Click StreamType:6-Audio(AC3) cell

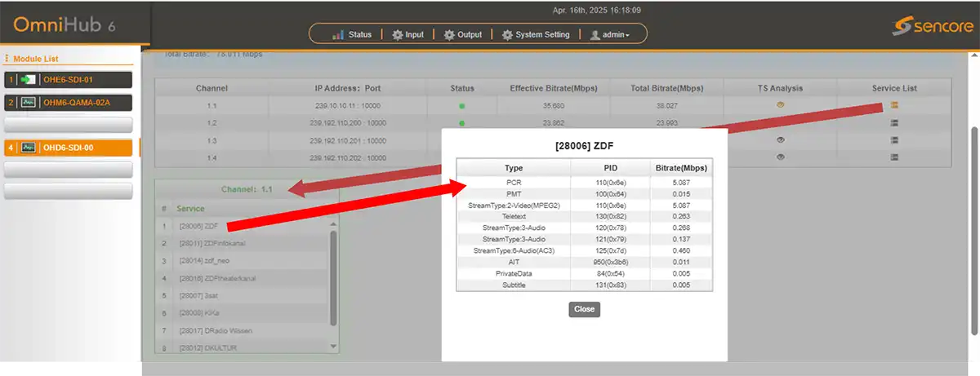click(x=514, y=251)
